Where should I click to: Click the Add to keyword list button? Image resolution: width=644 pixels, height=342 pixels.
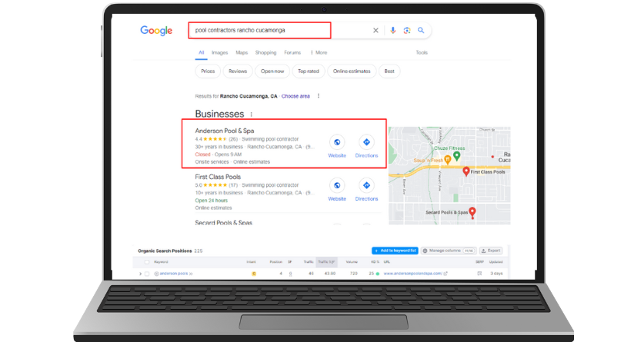coord(395,251)
